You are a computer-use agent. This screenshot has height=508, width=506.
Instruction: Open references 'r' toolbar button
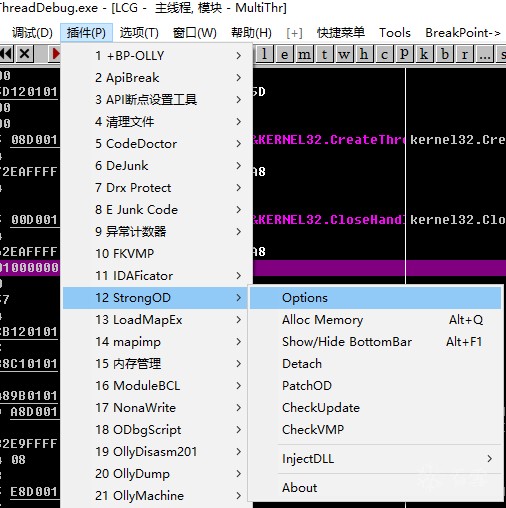[464, 54]
